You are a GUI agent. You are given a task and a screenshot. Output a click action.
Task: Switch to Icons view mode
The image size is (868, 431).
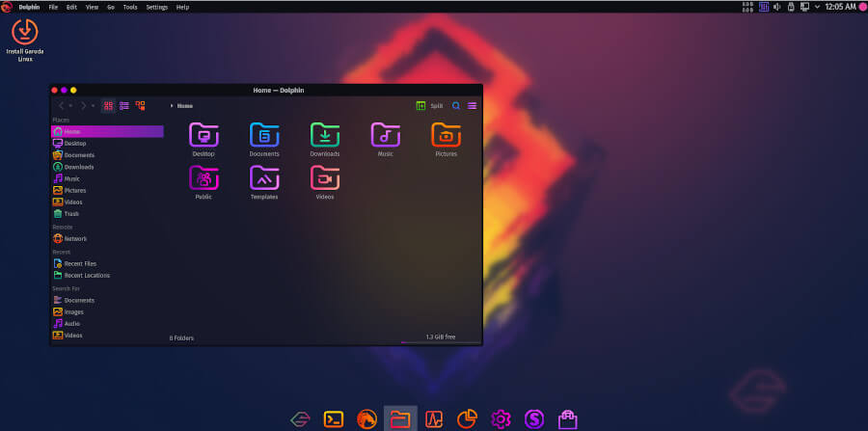click(109, 105)
